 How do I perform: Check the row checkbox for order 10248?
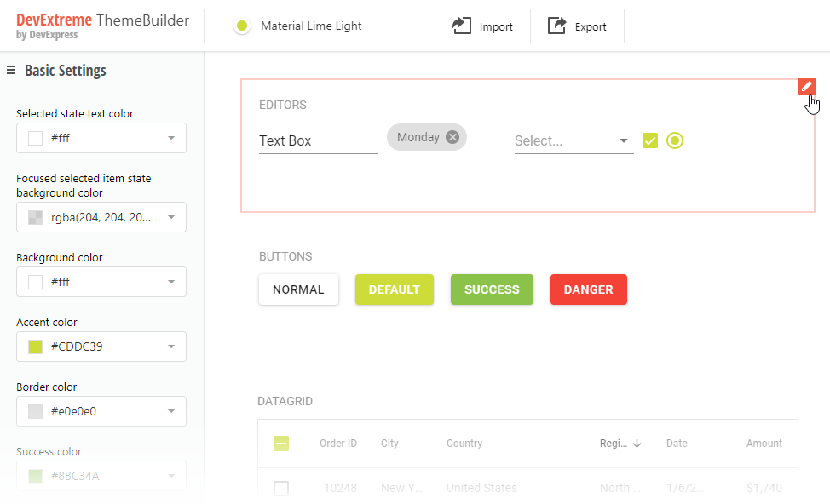281,488
